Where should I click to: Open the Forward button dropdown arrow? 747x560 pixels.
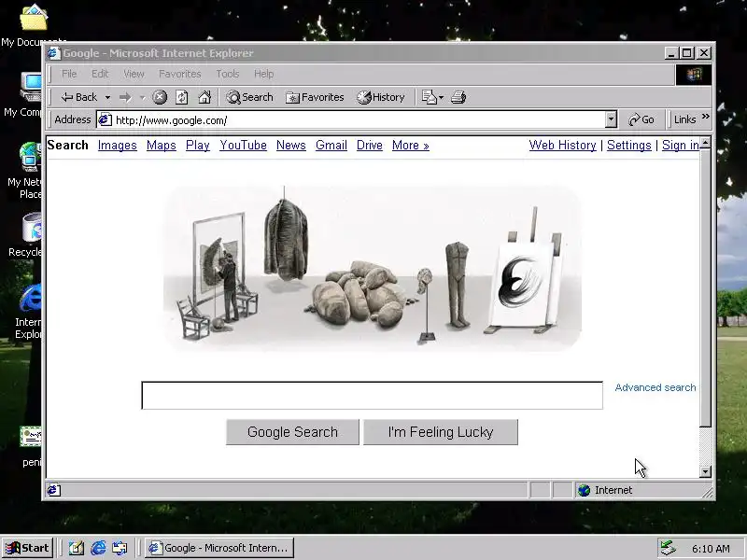[x=142, y=98]
